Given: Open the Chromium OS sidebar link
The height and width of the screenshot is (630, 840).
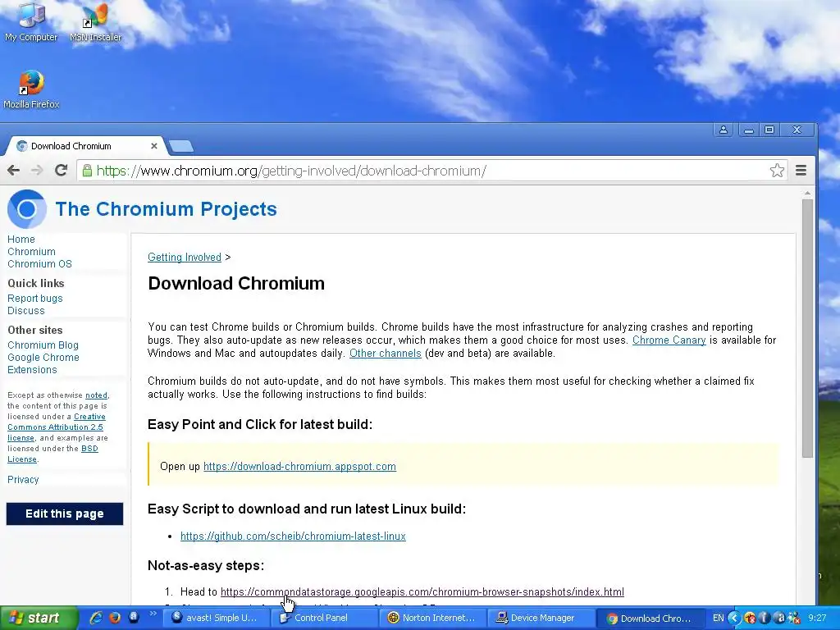Looking at the screenshot, I should [x=39, y=263].
